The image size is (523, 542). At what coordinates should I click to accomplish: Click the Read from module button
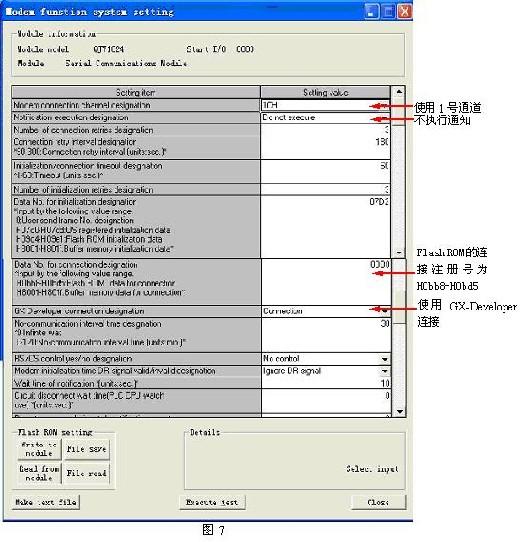tap(39, 473)
